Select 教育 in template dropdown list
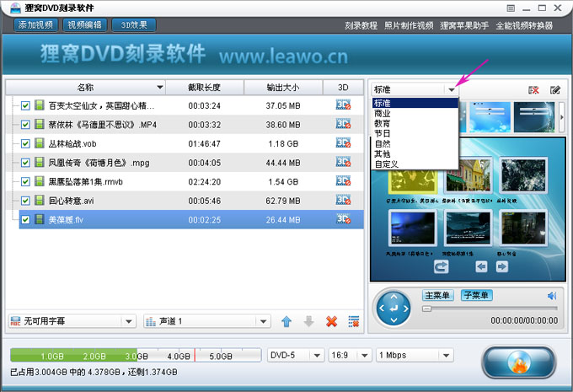Screen dimensions: 573x392 415,124
